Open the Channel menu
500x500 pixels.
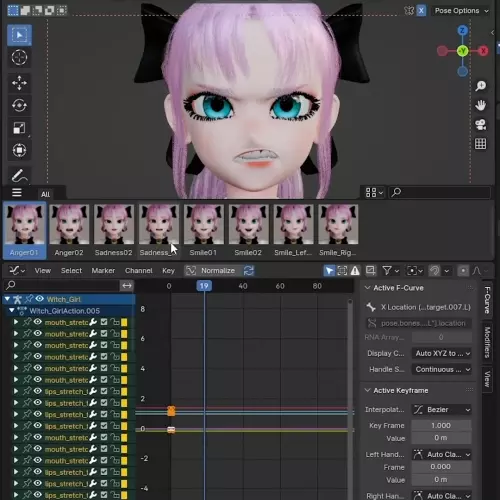coord(139,271)
